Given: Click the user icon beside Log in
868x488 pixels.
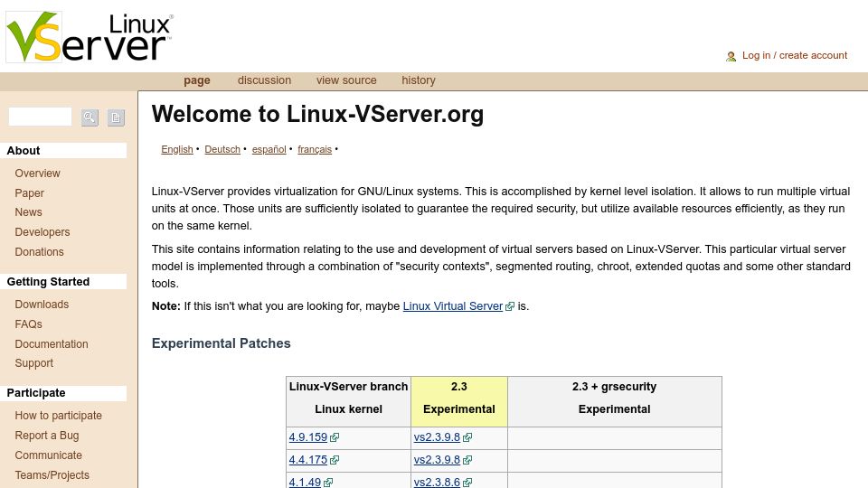Looking at the screenshot, I should 731,56.
